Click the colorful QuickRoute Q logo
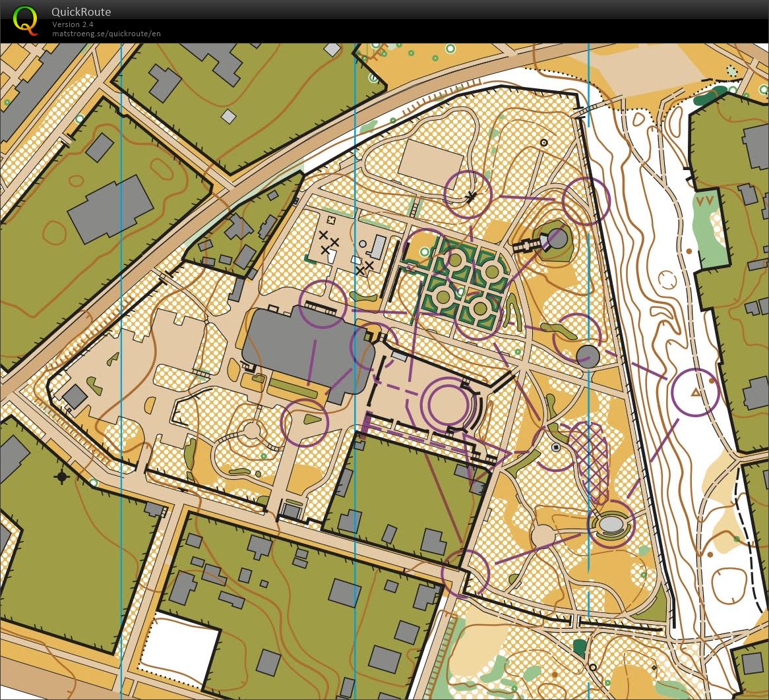Viewport: 769px width, 700px height. point(25,20)
